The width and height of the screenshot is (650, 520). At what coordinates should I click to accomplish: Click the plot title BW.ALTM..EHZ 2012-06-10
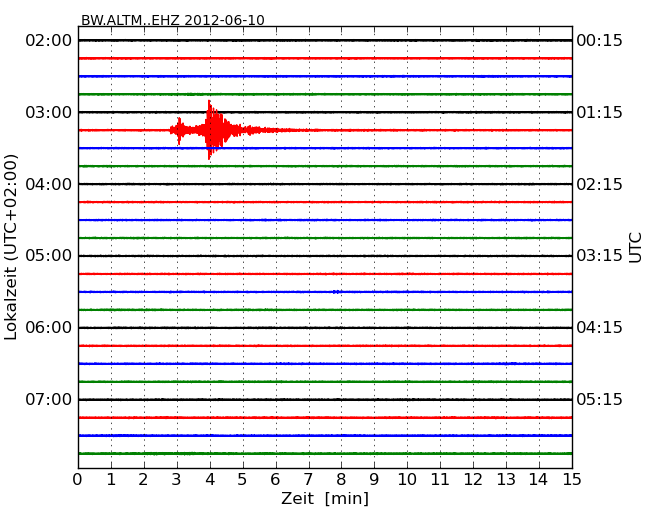click(x=172, y=20)
